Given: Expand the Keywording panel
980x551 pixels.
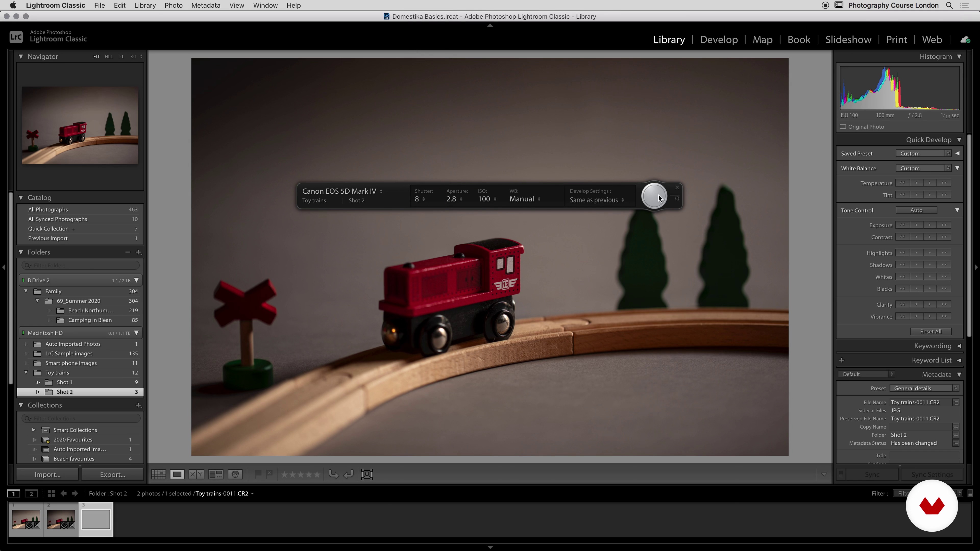Looking at the screenshot, I should [x=959, y=346].
